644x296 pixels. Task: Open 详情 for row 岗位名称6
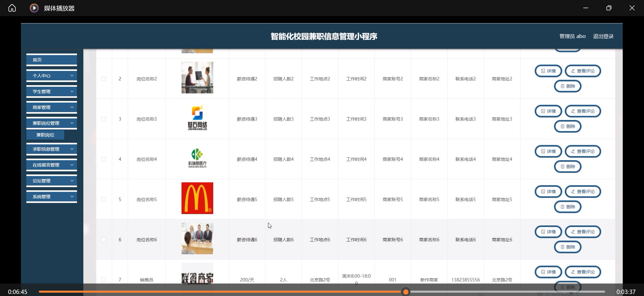point(548,232)
